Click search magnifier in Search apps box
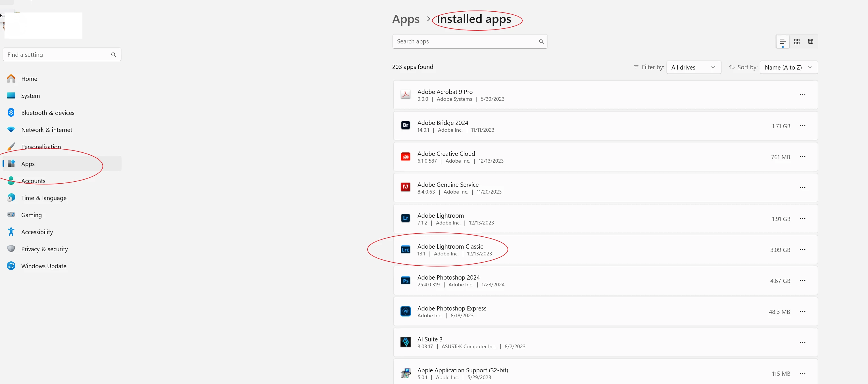This screenshot has height=384, width=868. click(541, 41)
